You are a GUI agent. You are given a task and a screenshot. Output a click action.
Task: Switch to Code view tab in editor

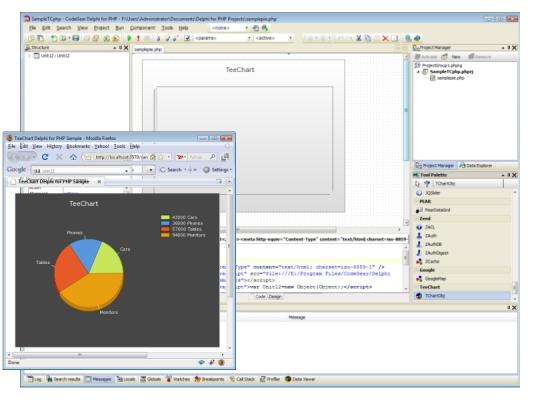click(x=260, y=296)
